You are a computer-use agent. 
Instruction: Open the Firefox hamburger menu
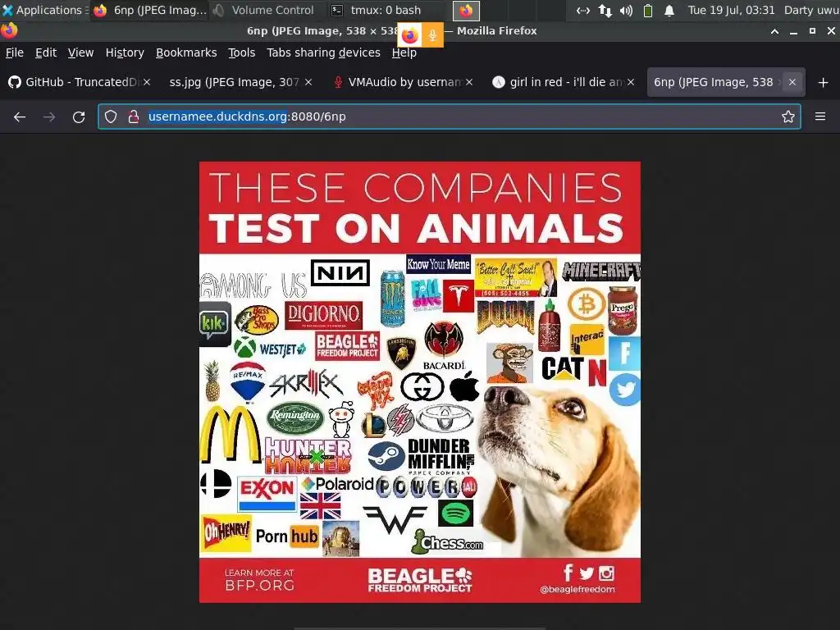coord(820,116)
